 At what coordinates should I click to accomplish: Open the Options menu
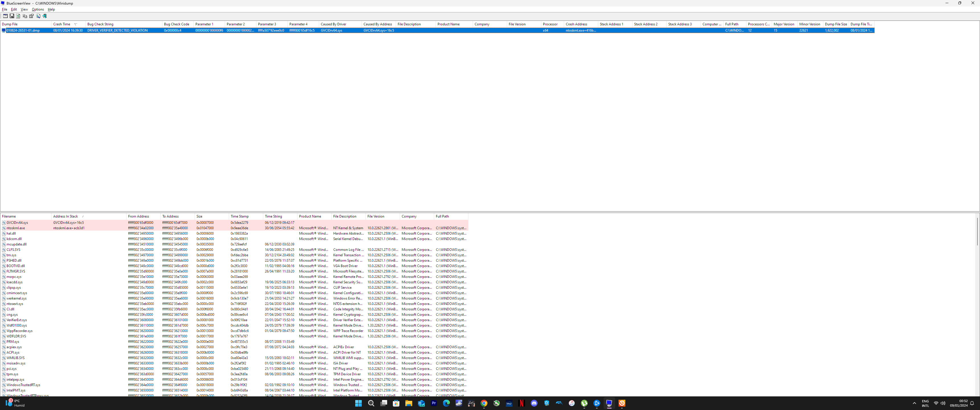[x=38, y=9]
